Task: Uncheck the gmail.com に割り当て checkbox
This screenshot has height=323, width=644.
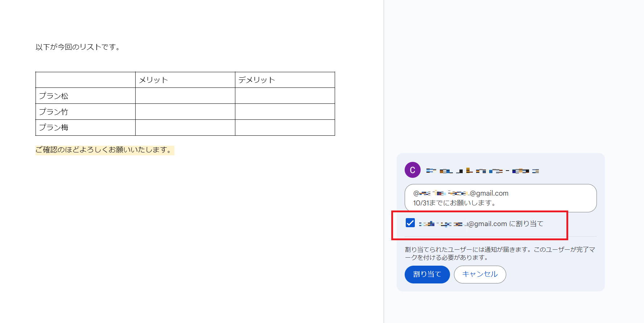Action: 410,223
